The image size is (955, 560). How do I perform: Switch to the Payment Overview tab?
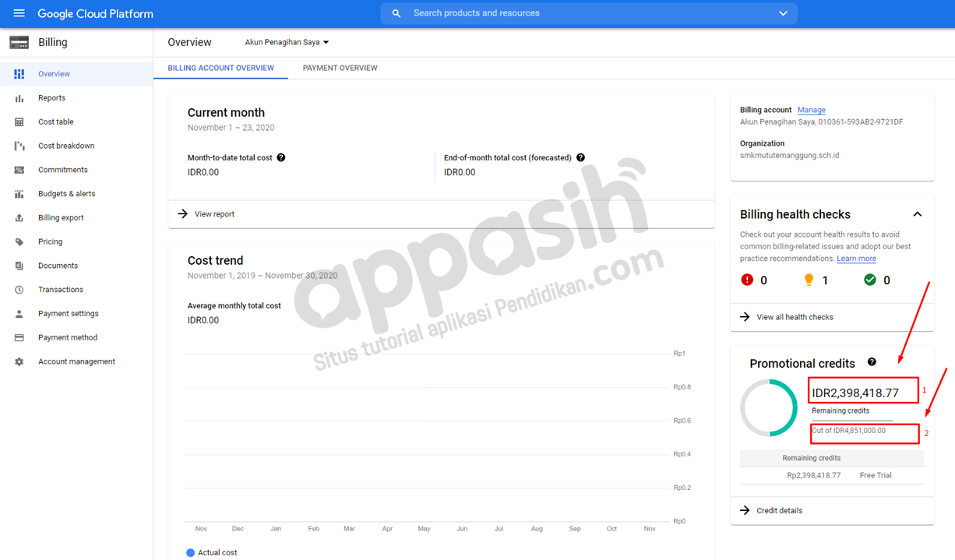[340, 68]
